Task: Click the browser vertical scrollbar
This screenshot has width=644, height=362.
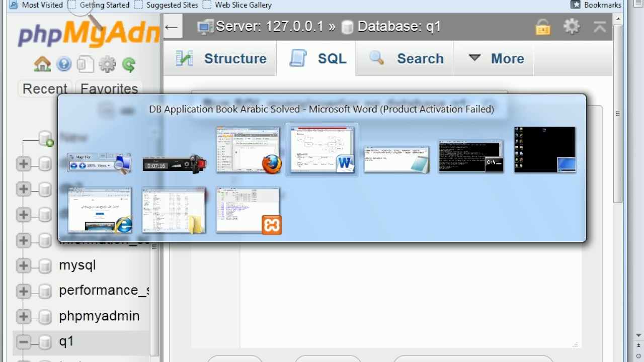Action: 618,113
